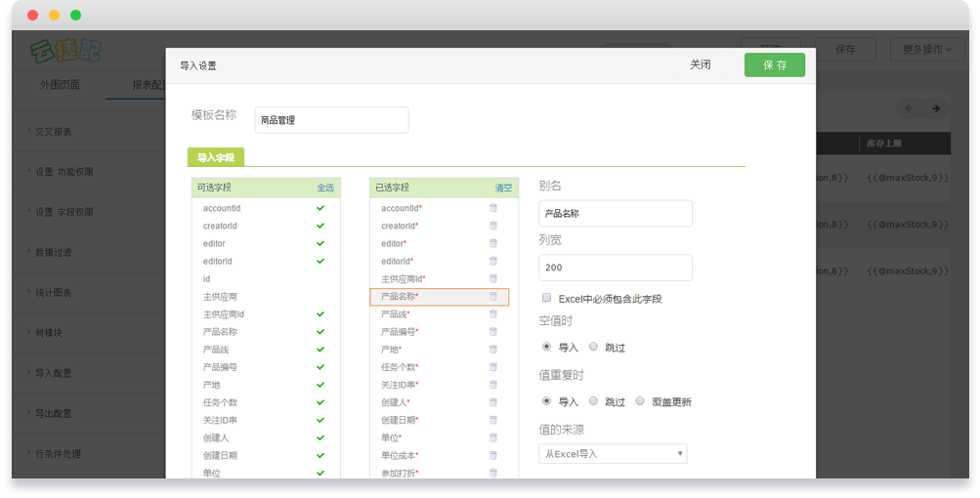The width and height of the screenshot is (980, 498).
Task: Click the checkmark for 任务个数 in available fields
Action: [x=320, y=402]
